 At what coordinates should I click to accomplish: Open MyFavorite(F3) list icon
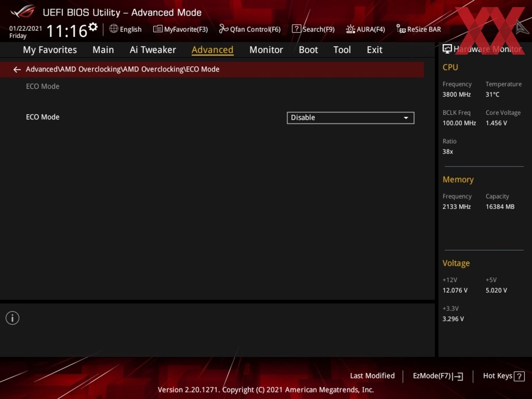coord(158,29)
